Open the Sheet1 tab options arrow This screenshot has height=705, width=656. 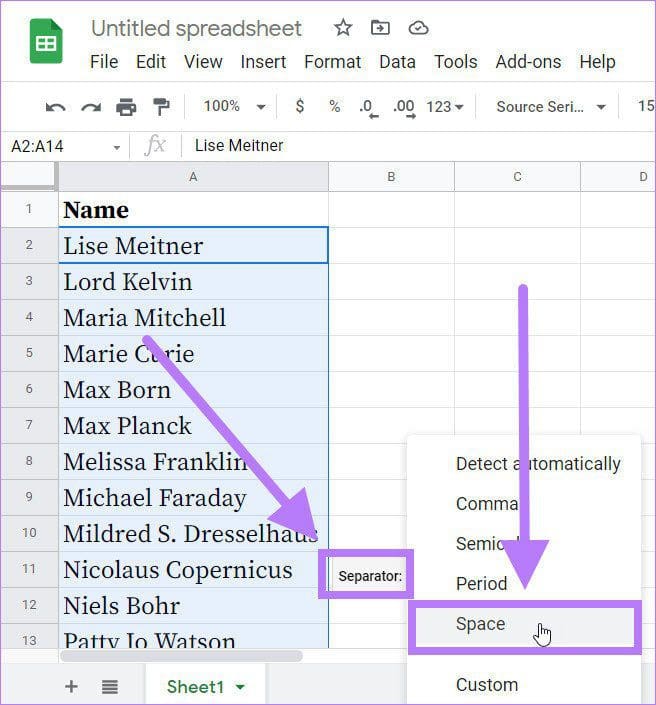[x=241, y=687]
